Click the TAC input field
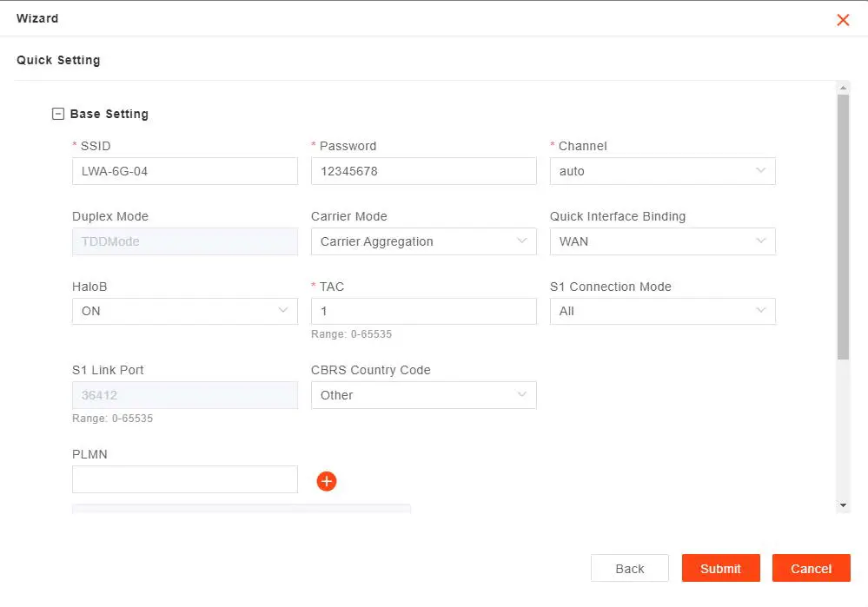 (423, 311)
